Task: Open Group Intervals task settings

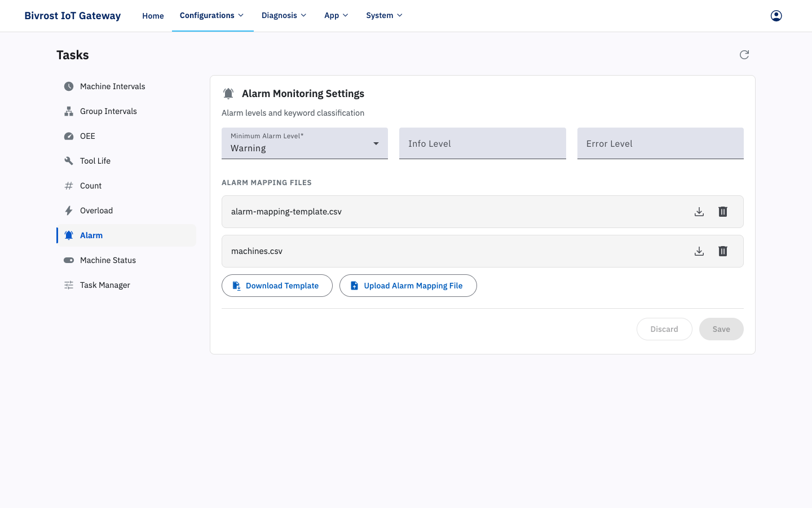Action: [x=126, y=111]
